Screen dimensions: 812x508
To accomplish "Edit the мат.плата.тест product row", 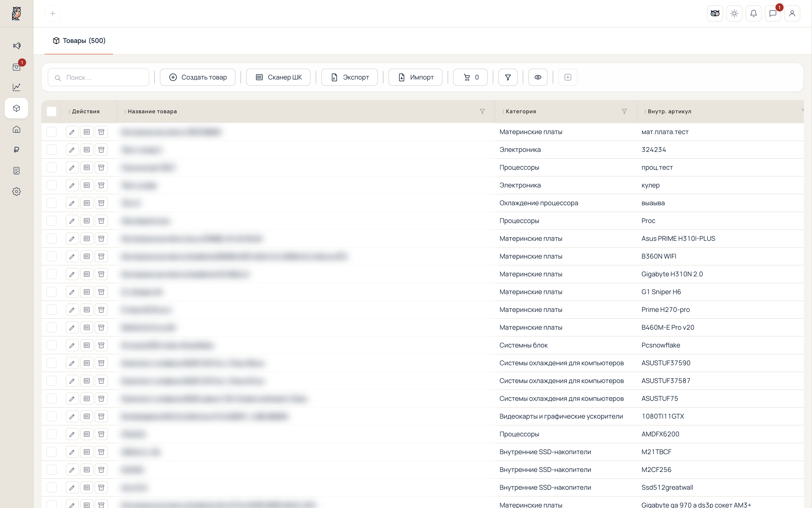I will (x=72, y=132).
